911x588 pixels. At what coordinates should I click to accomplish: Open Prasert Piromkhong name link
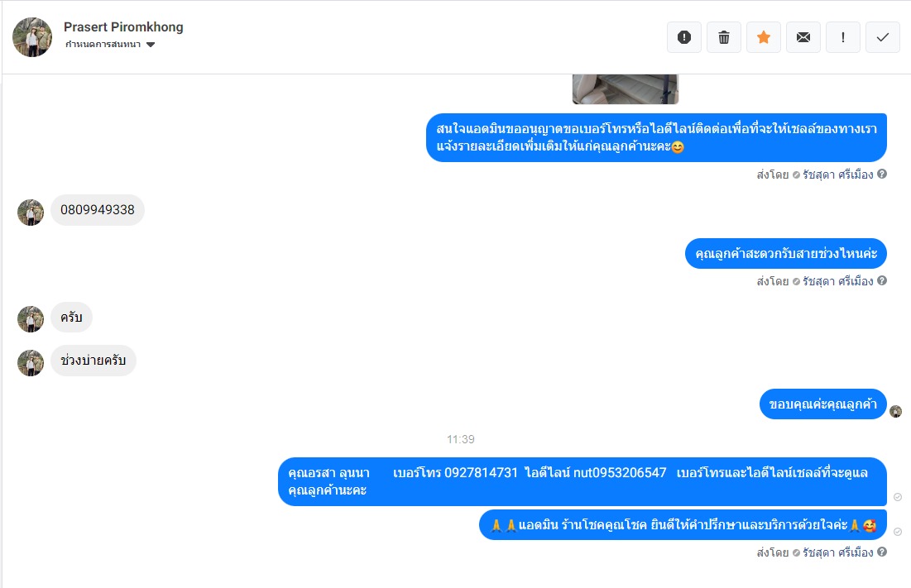click(x=123, y=26)
